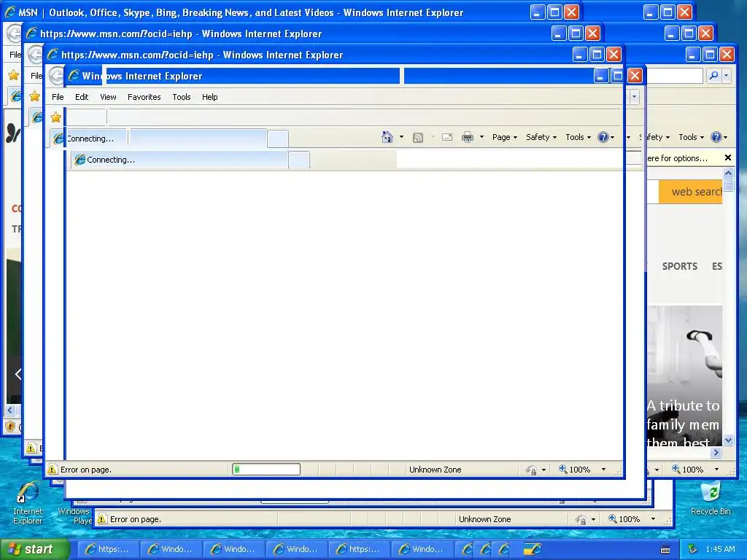The image size is (747, 560).
Task: Click the yellow folder IE taskbar button
Action: (x=533, y=549)
